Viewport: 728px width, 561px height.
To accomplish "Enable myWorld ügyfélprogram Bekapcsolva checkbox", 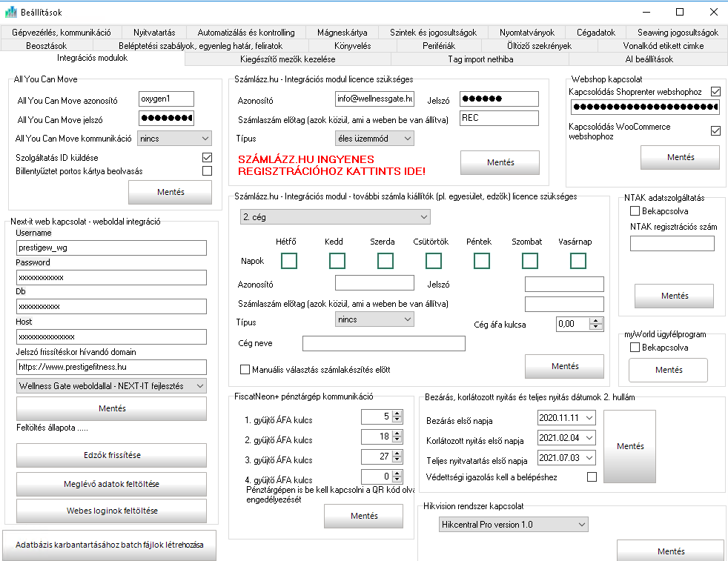I will click(635, 347).
